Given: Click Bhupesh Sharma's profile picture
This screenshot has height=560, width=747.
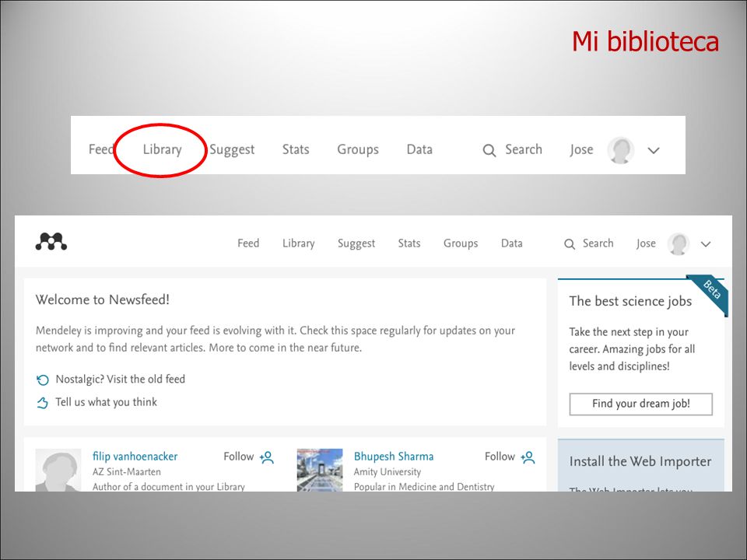Looking at the screenshot, I should 320,470.
